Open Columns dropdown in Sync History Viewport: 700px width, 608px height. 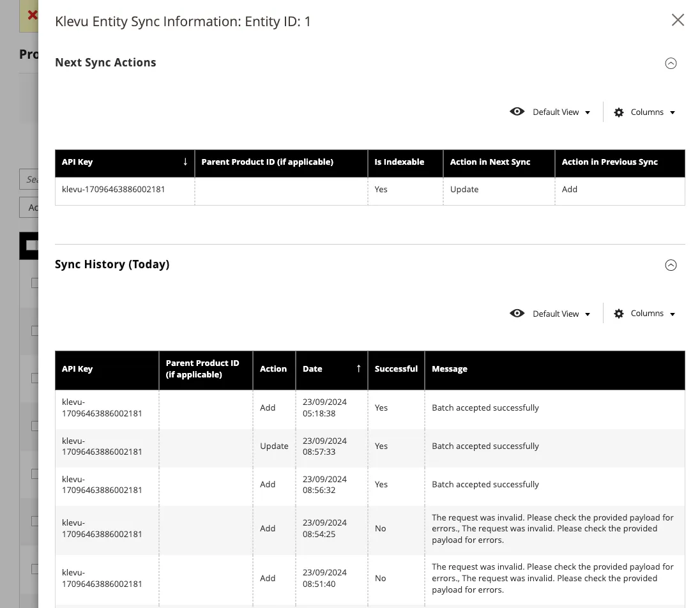point(644,314)
